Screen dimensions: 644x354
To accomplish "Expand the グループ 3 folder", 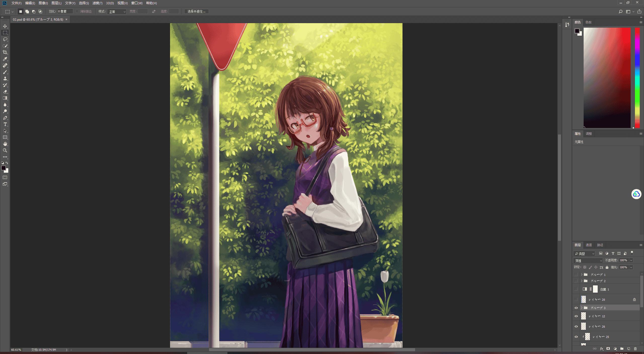I will click(x=582, y=308).
